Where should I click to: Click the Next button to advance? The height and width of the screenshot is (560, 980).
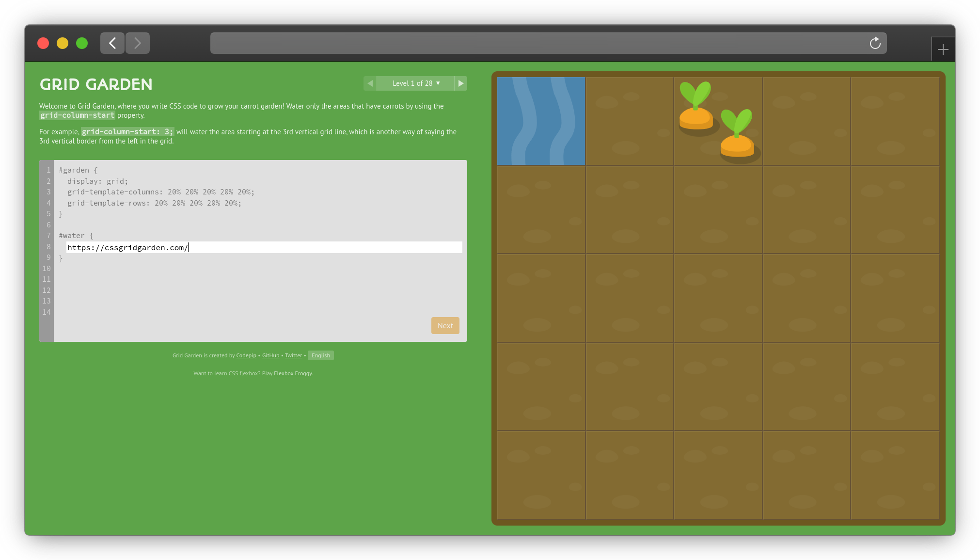tap(445, 326)
